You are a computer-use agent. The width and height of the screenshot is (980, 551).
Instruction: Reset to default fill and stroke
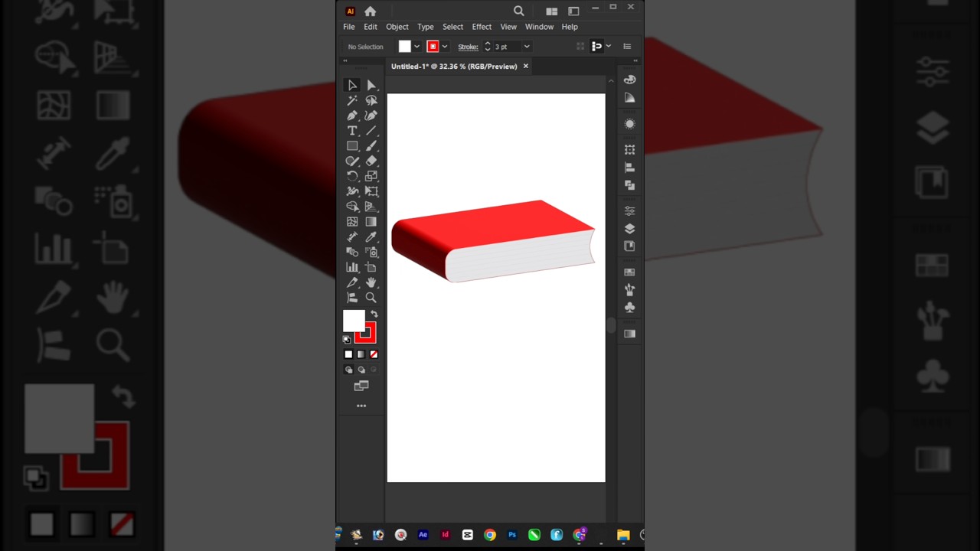coord(347,339)
